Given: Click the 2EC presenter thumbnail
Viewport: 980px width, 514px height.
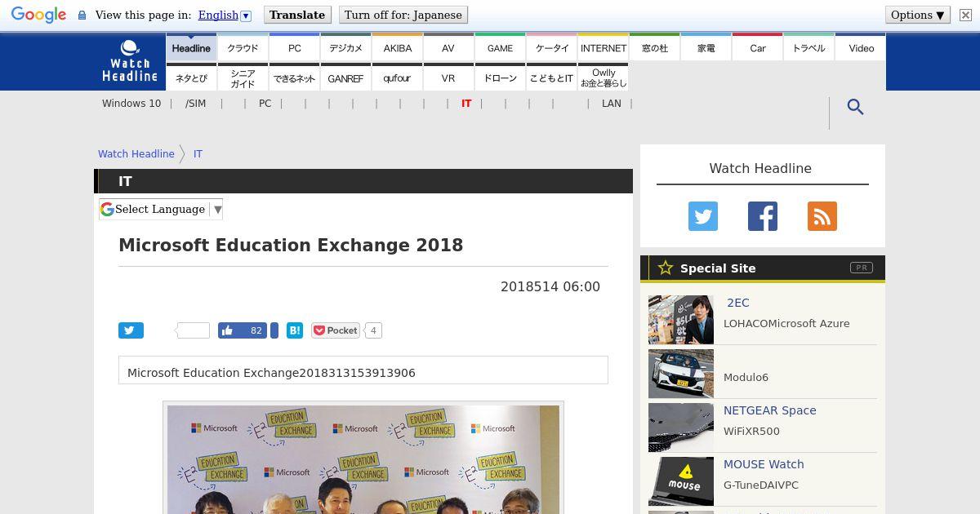Looking at the screenshot, I should click(681, 320).
